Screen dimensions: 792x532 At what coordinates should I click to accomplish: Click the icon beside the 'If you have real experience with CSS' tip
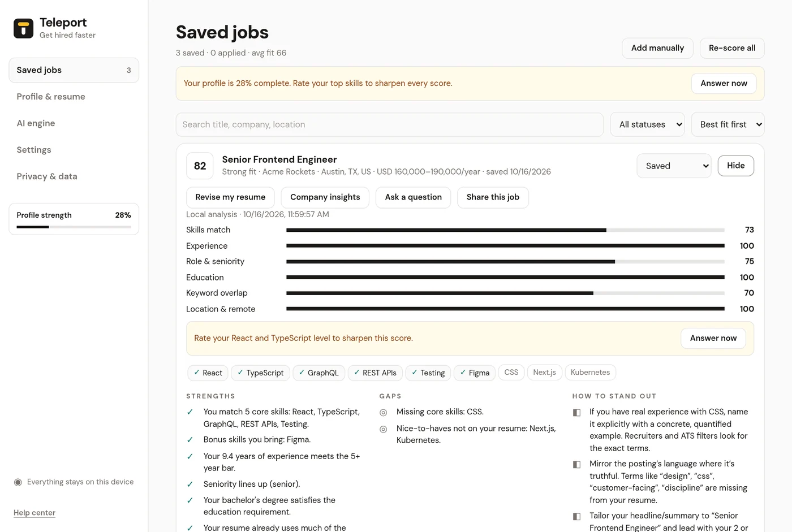[576, 413]
